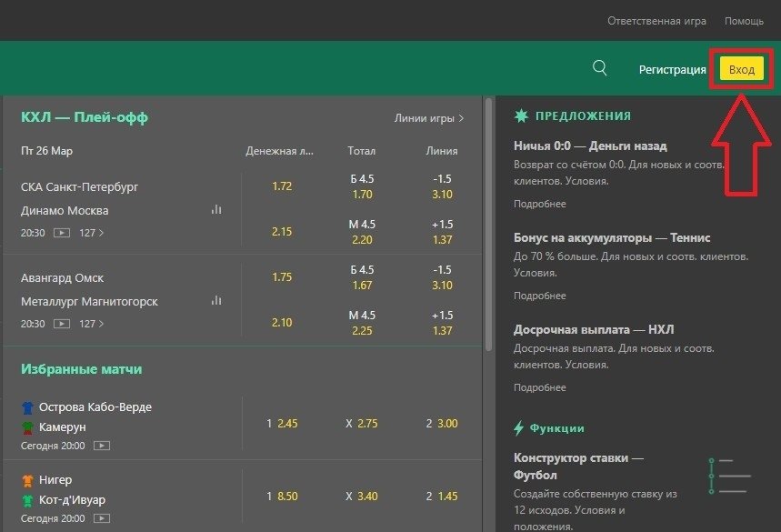The image size is (781, 532).
Task: Select odds 1.72 for SKA Санкт-Петербург
Action: (282, 186)
